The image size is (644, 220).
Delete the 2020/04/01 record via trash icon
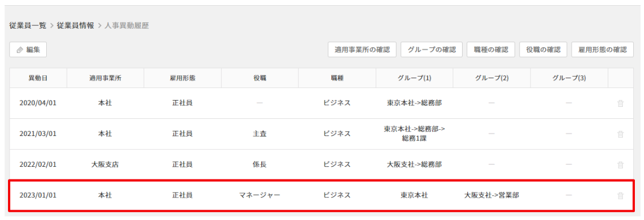pos(620,103)
